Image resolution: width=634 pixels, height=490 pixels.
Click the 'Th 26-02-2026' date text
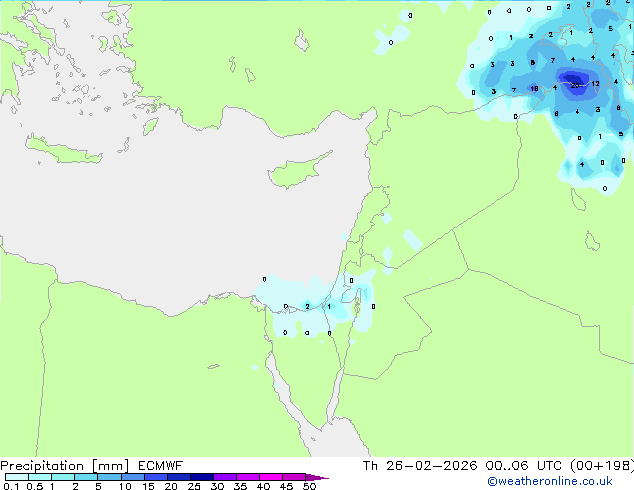[x=420, y=466]
